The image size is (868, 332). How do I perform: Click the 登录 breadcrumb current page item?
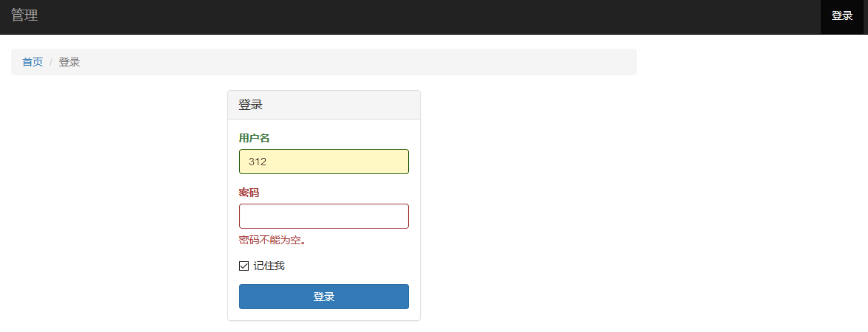pyautogui.click(x=69, y=62)
